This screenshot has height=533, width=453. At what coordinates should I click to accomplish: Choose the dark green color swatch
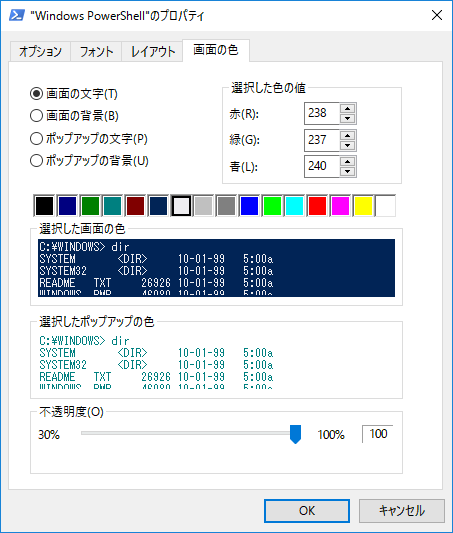[90, 206]
